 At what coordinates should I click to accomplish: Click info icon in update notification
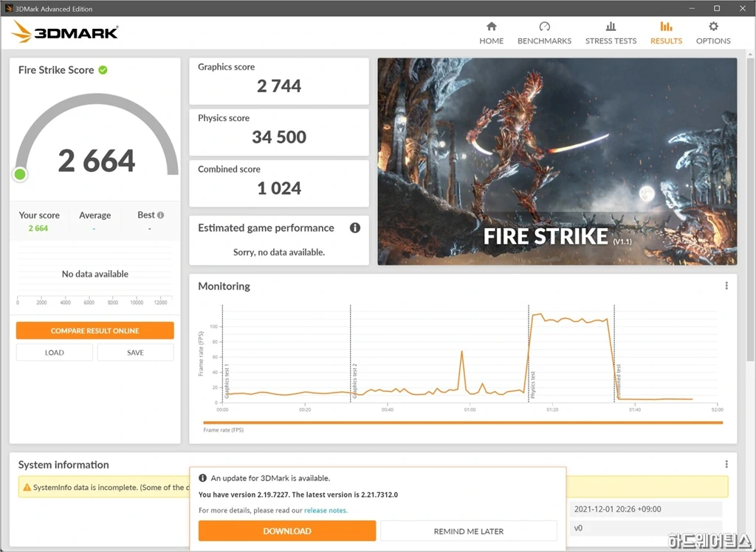point(202,478)
